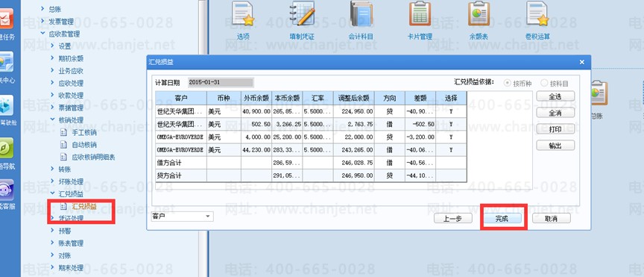Image resolution: width=644 pixels, height=277 pixels.
Task: Close the 汇兑损益 dialog
Action: (581, 62)
